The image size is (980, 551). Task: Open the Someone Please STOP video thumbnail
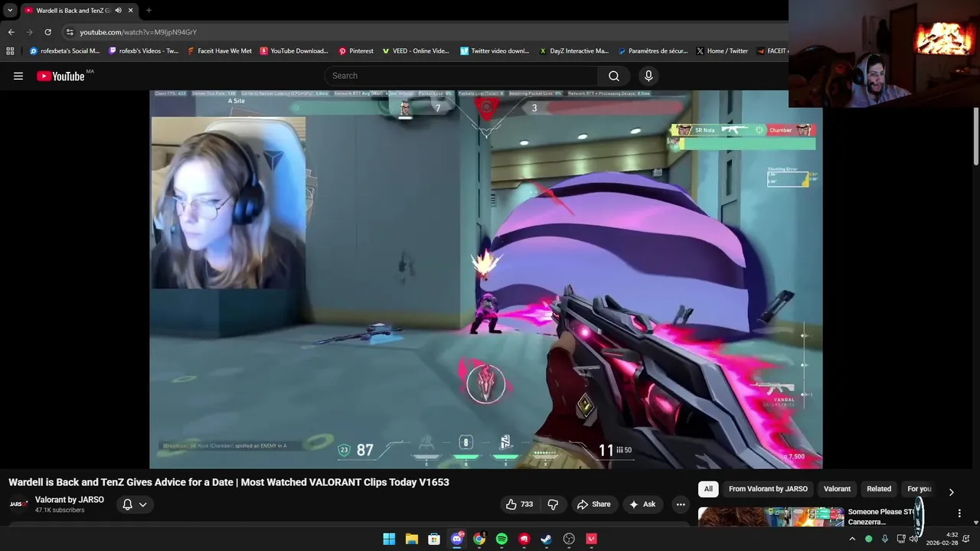click(771, 517)
